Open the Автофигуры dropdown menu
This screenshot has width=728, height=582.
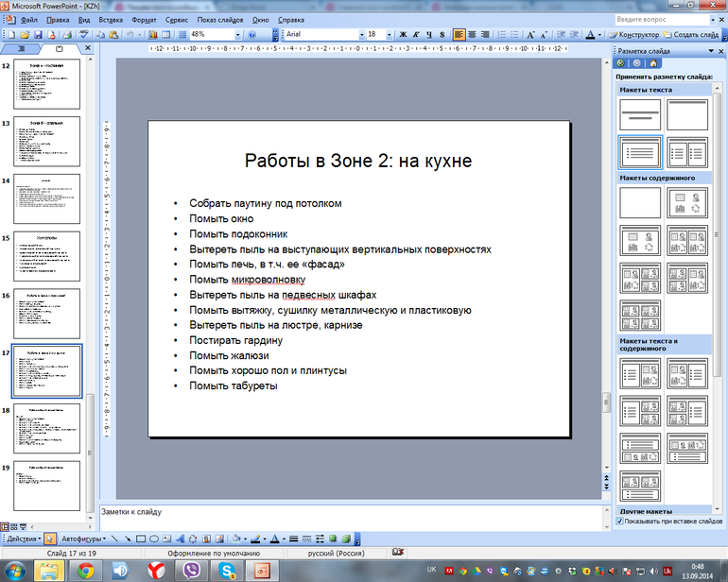(x=85, y=539)
